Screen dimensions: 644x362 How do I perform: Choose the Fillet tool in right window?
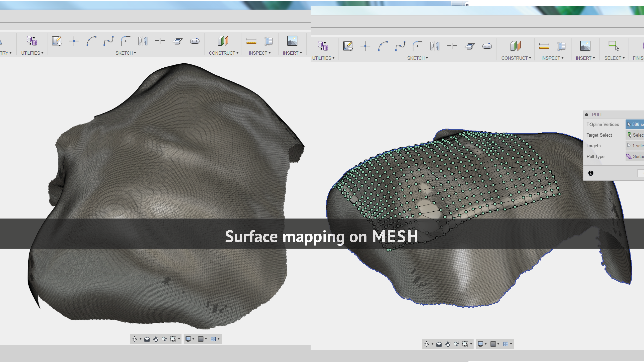[417, 46]
